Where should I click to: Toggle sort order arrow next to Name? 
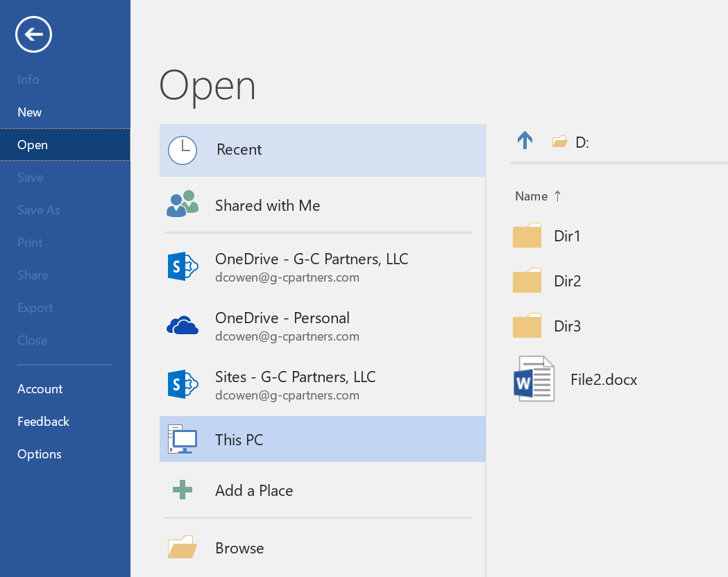point(557,196)
